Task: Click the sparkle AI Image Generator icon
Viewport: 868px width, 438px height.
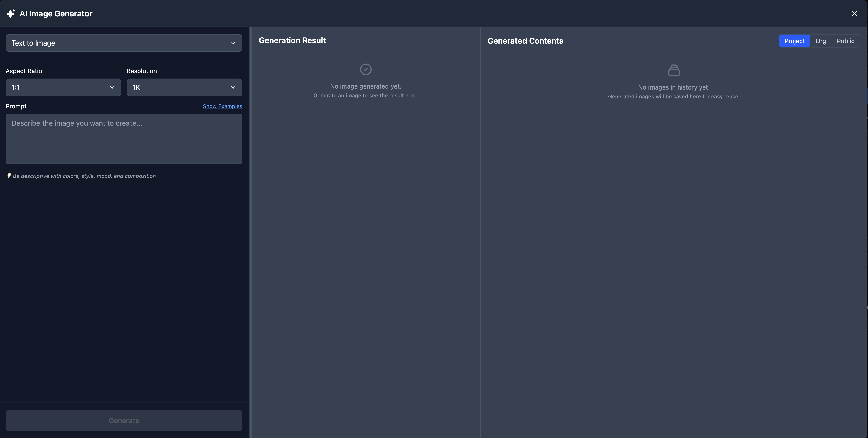Action: click(11, 14)
